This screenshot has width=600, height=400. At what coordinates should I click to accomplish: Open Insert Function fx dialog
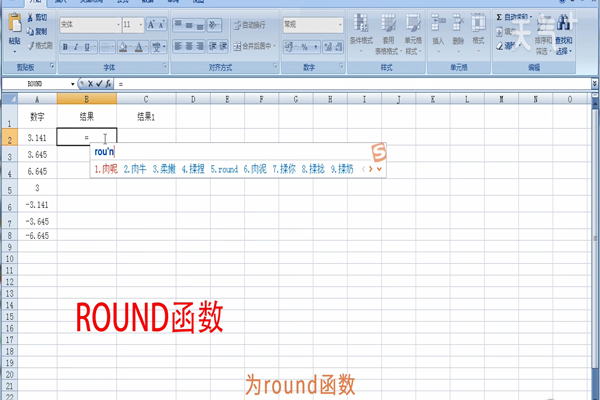(108, 83)
